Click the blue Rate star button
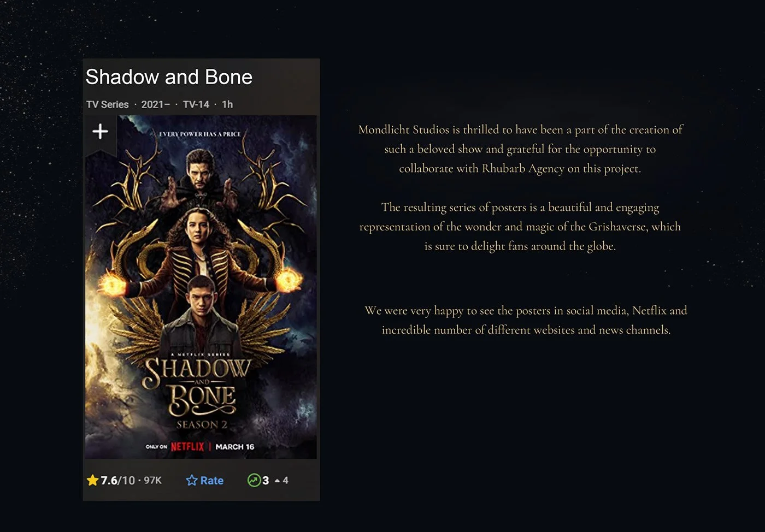The height and width of the screenshot is (532, 765). (205, 480)
